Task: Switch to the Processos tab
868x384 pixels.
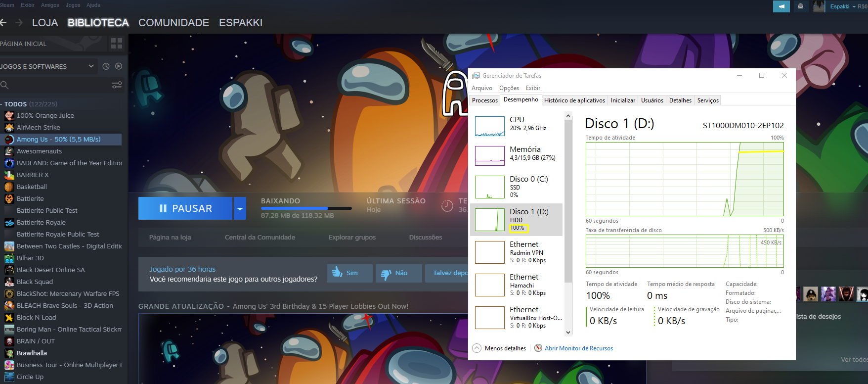Action: 485,100
